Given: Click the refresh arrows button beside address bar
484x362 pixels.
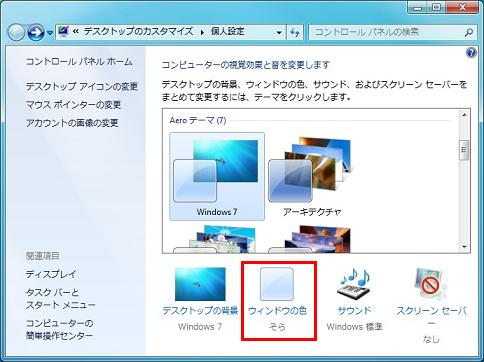Looking at the screenshot, I should [295, 32].
